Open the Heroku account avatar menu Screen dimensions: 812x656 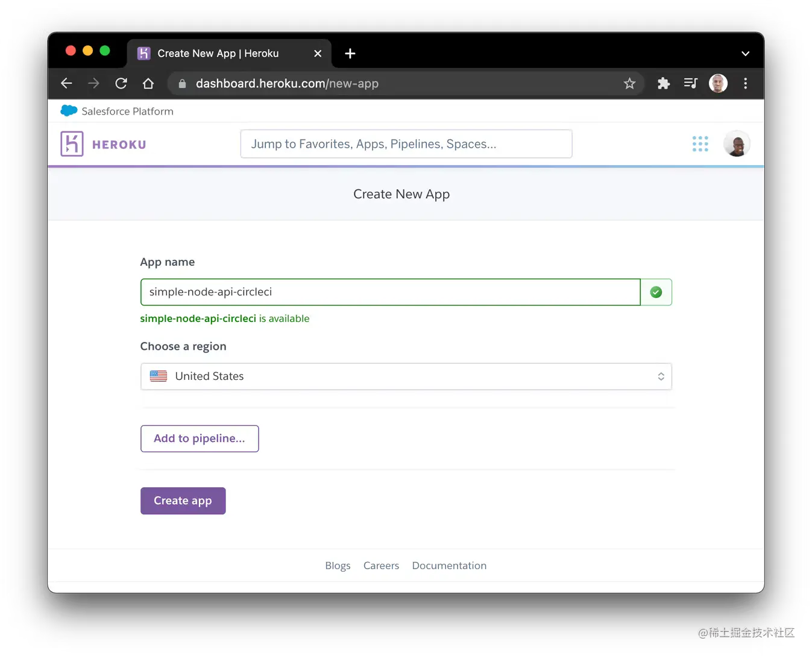click(x=737, y=143)
